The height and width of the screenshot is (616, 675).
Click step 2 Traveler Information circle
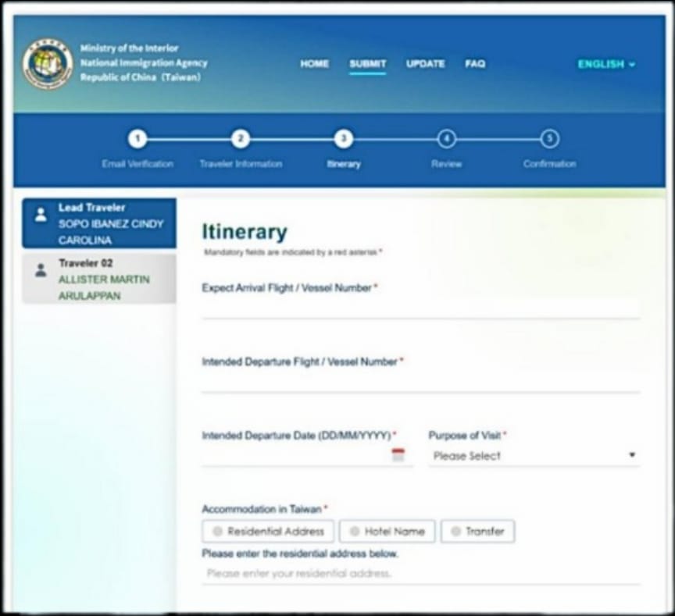coord(241,139)
